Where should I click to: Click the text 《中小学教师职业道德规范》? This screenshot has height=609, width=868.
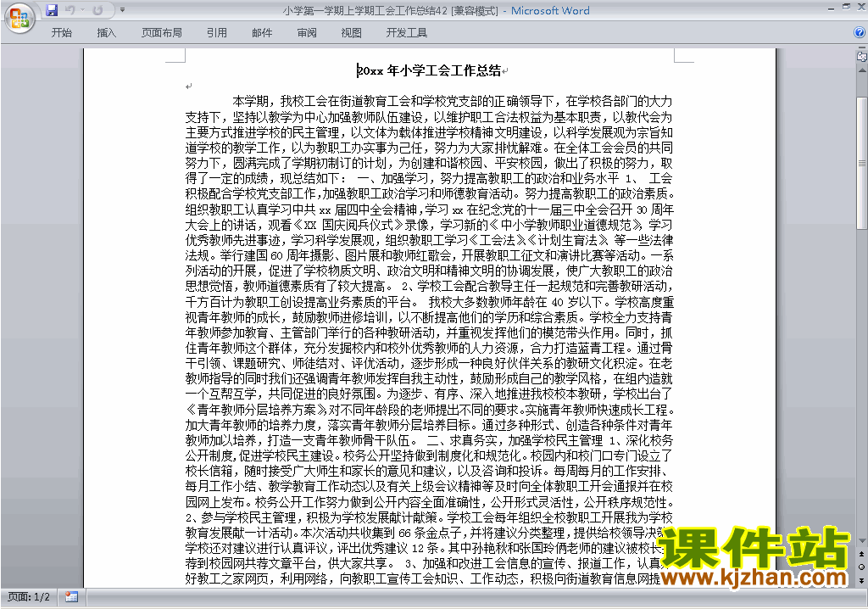point(566,225)
